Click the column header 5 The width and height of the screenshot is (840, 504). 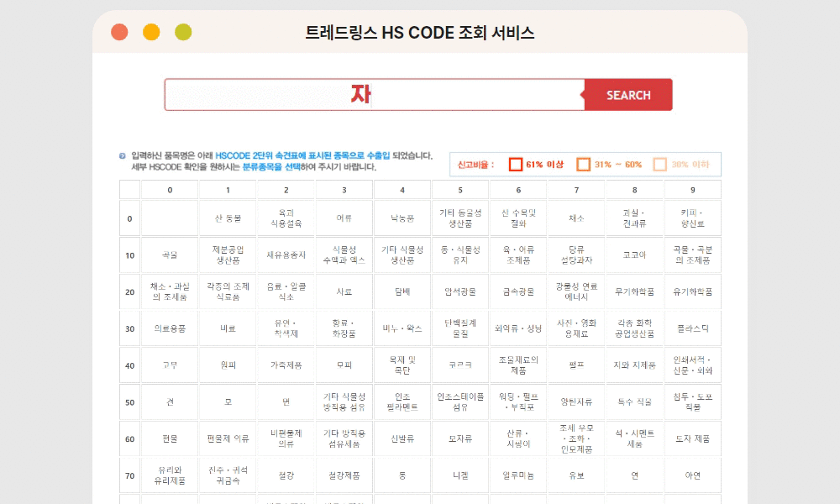point(460,190)
